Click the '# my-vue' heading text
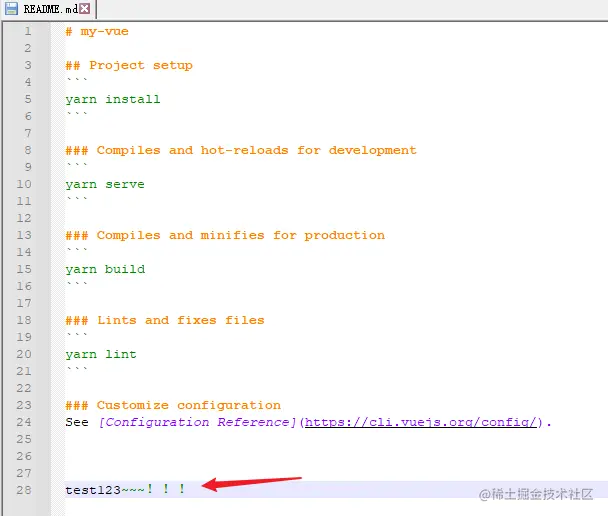The height and width of the screenshot is (516, 608). pos(97,31)
